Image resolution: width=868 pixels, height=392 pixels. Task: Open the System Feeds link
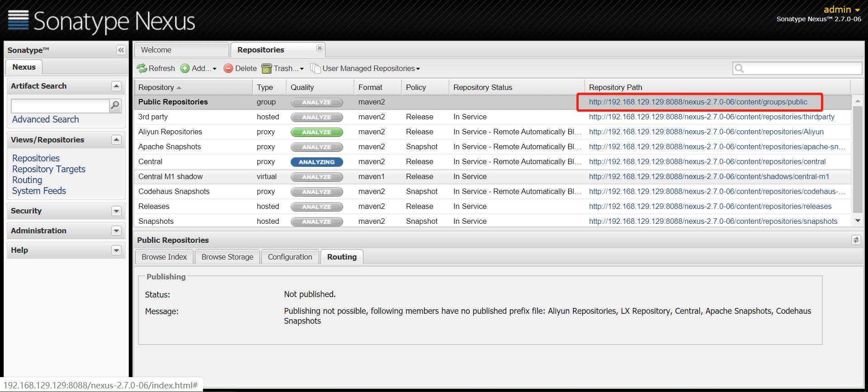[39, 191]
